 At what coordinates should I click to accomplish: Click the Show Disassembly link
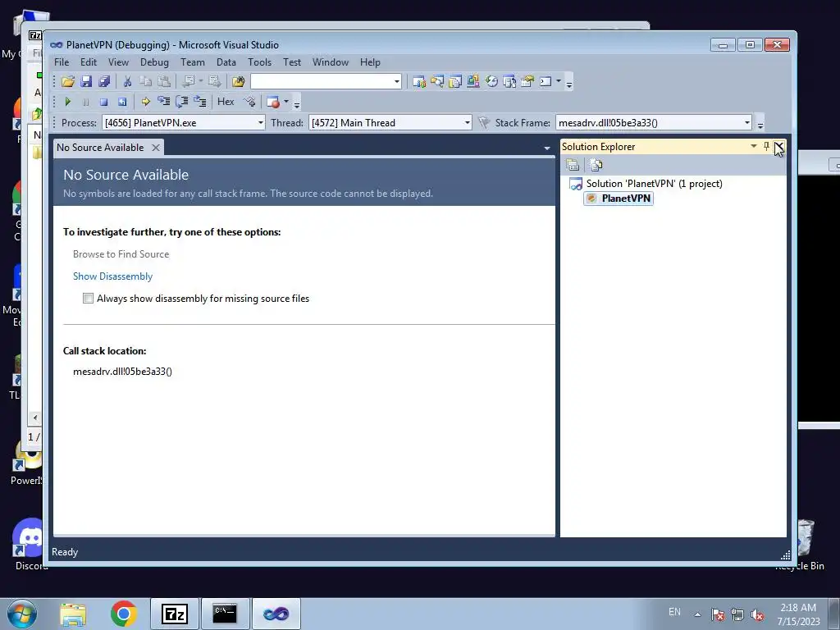point(112,276)
